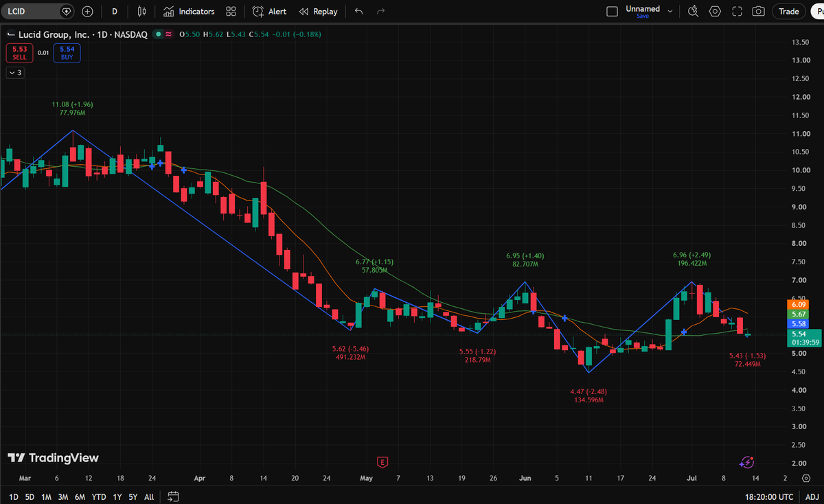This screenshot has width=824, height=504.
Task: Click the Unnamed layout name
Action: coord(643,8)
